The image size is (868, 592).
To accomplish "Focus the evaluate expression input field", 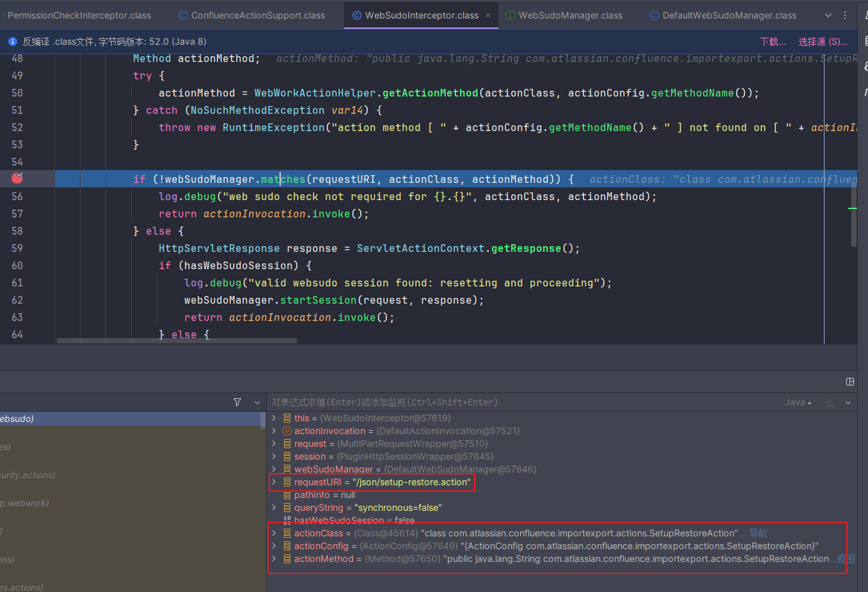I will pos(525,402).
